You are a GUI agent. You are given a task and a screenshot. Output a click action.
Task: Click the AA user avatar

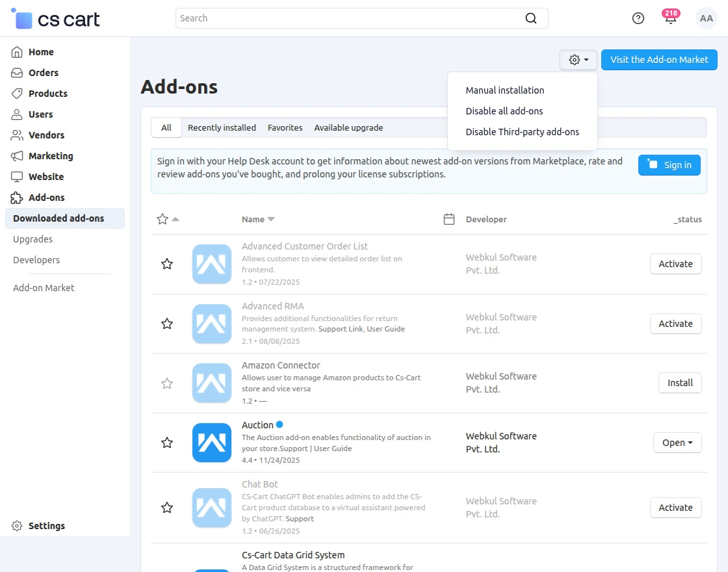click(707, 18)
